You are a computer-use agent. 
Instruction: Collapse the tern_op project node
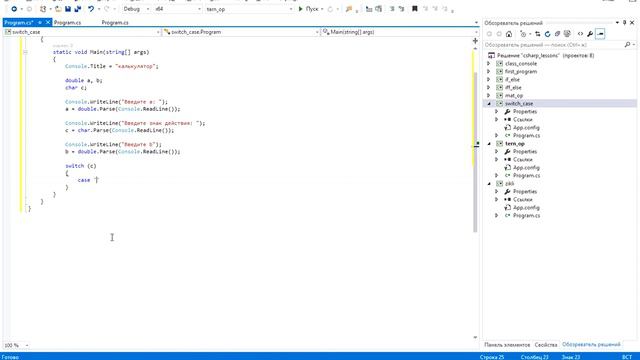(489, 144)
